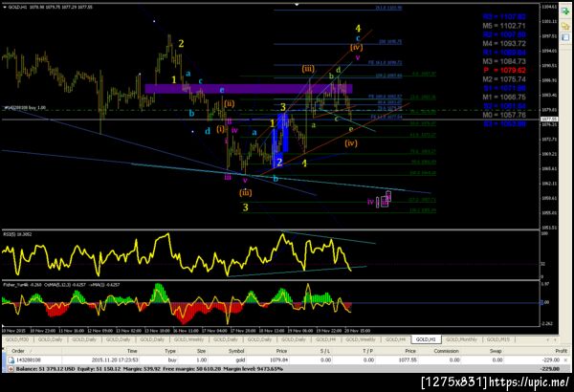The width and height of the screenshot is (574, 392).
Task: Click the Balance 51 379.12 USD summary text
Action: 45,369
